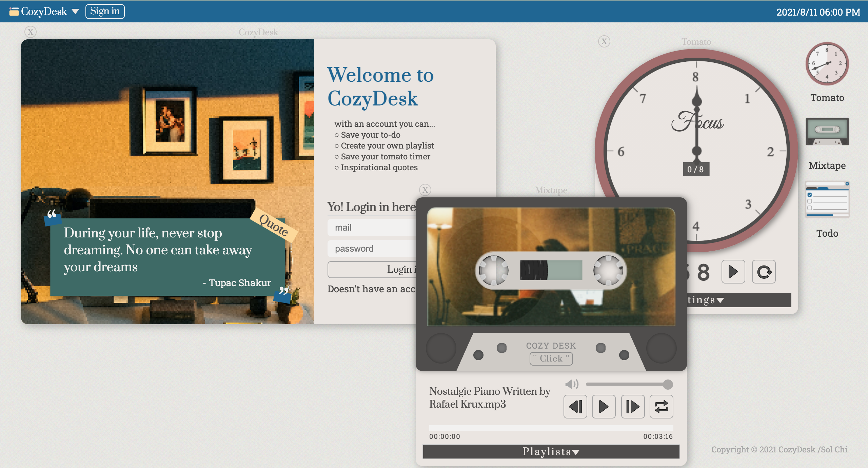Click "Welcome to CozyDesk" heading
The height and width of the screenshot is (468, 868).
[380, 86]
